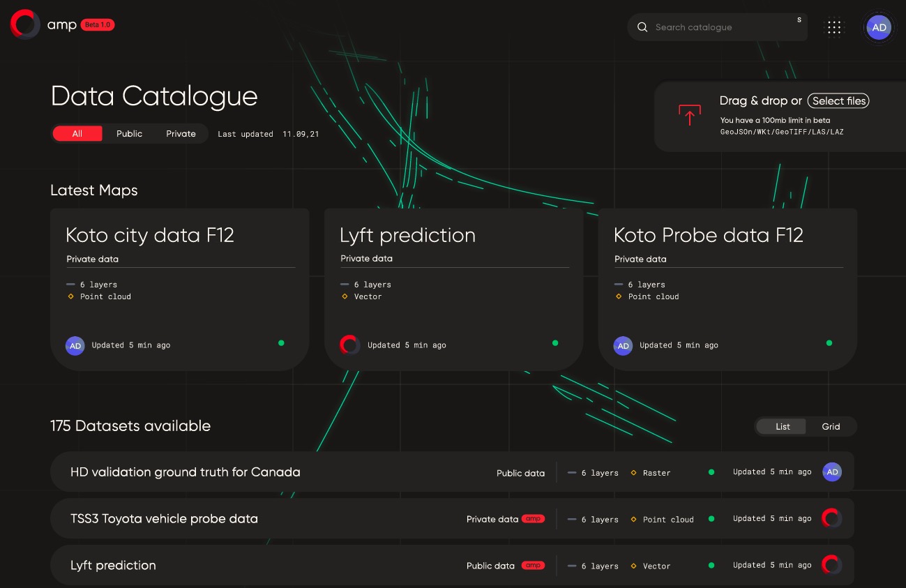Open the AD user profile avatar in header
This screenshot has height=588, width=906.
tap(879, 27)
